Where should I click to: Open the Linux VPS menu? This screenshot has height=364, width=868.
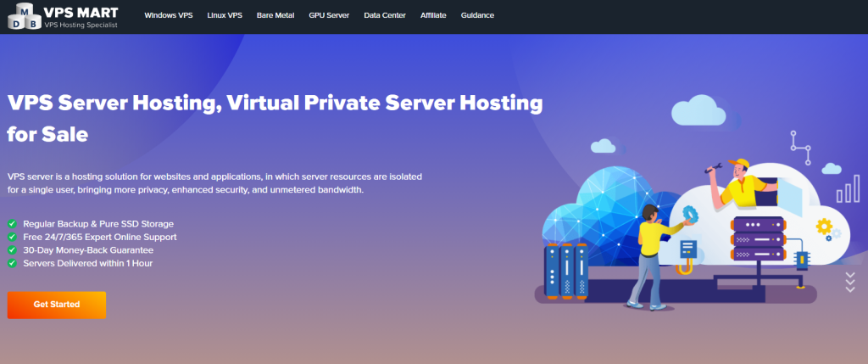[x=225, y=15]
